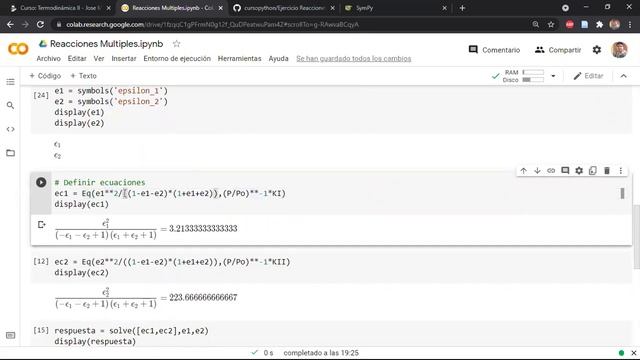
Task: Click the green connection status dot
Action: 621,353
